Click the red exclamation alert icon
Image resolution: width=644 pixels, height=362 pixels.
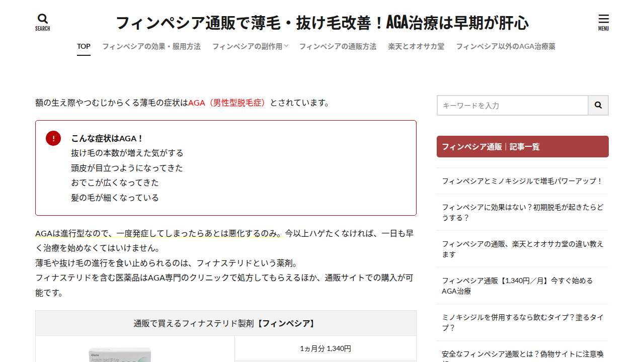click(x=53, y=138)
